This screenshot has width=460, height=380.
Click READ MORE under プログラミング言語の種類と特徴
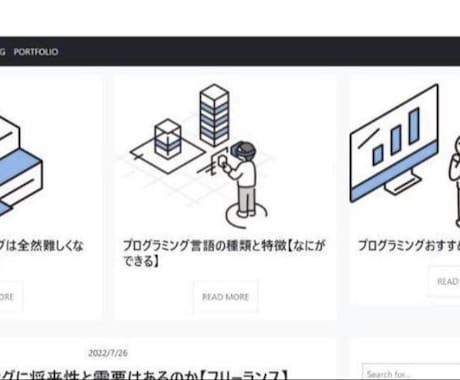[225, 297]
